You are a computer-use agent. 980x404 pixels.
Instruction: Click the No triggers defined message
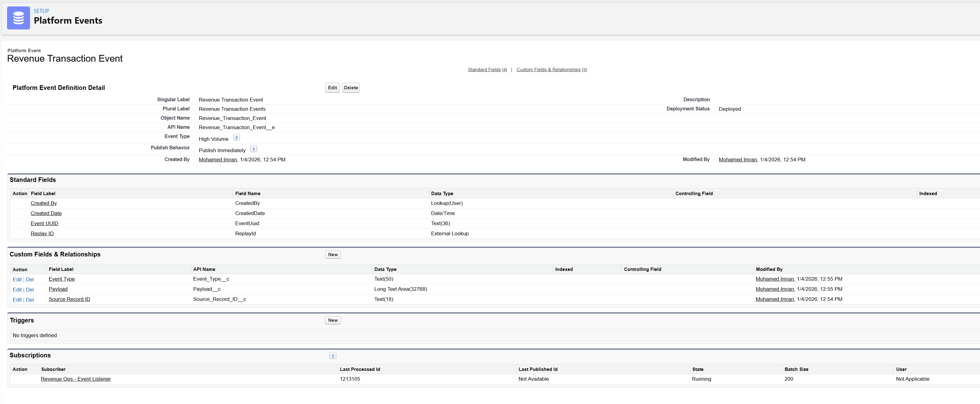(x=35, y=336)
